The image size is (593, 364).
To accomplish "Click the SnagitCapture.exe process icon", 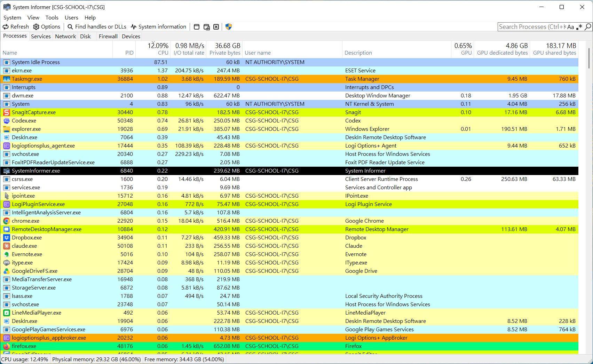I will pos(6,112).
